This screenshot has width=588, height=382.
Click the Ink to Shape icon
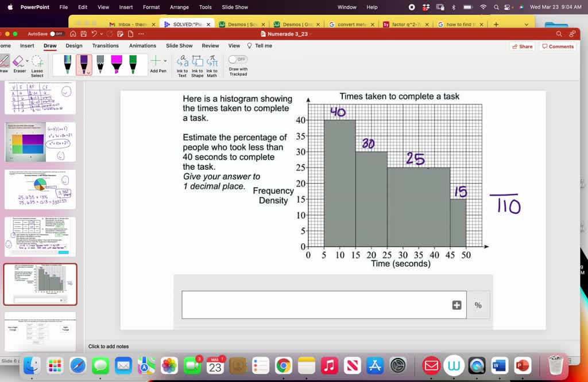[x=196, y=62]
